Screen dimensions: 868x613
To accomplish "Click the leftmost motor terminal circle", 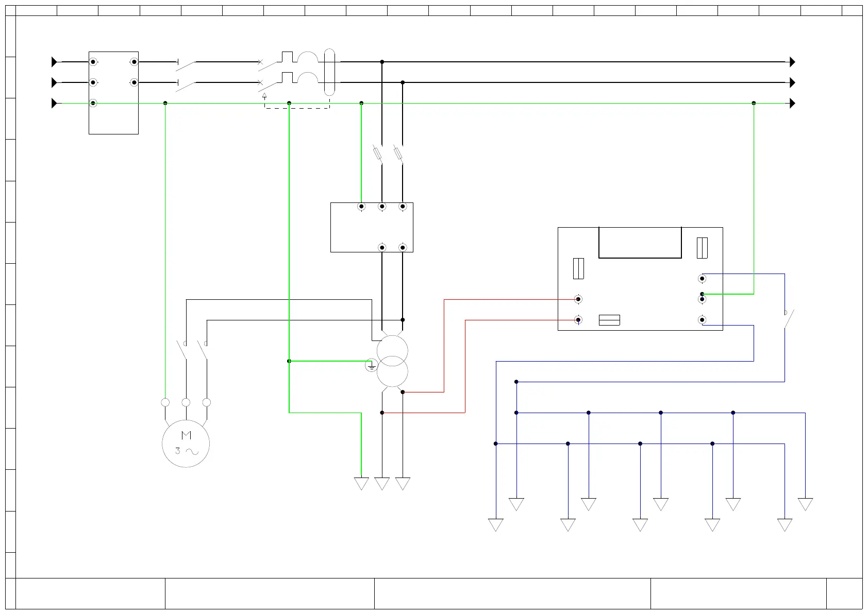I will coord(165,402).
